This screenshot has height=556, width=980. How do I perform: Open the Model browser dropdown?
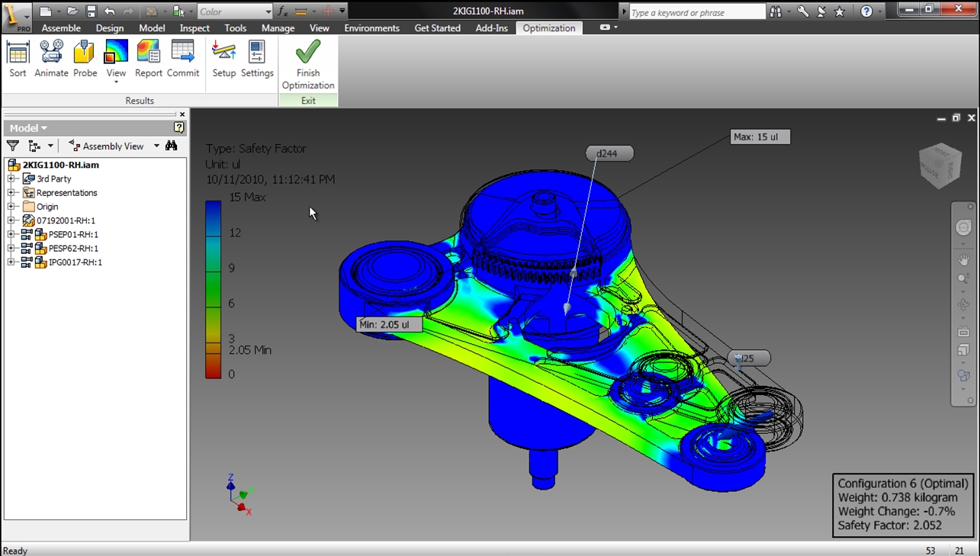tap(29, 128)
